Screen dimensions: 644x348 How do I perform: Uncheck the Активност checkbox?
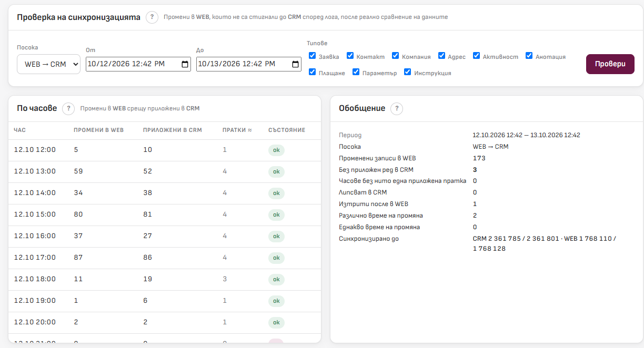(477, 56)
